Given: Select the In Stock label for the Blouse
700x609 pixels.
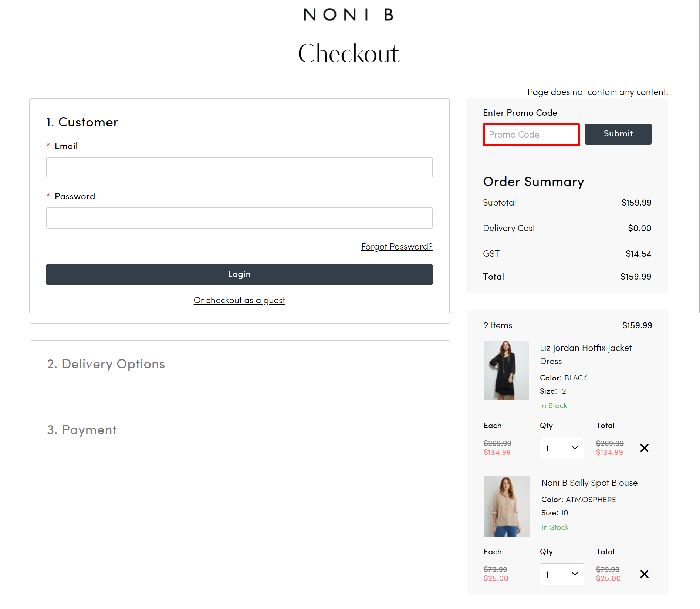Looking at the screenshot, I should pos(555,527).
